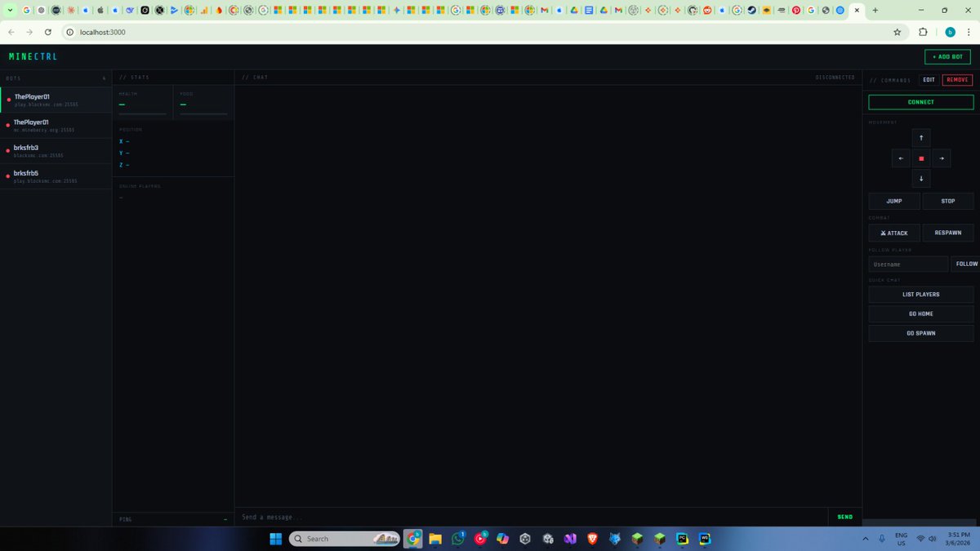Open a new browser tab
Image resolution: width=980 pixels, height=551 pixels.
point(875,11)
